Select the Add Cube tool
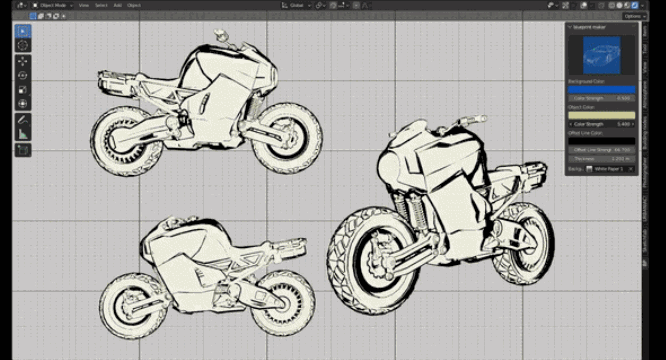 click(x=23, y=150)
